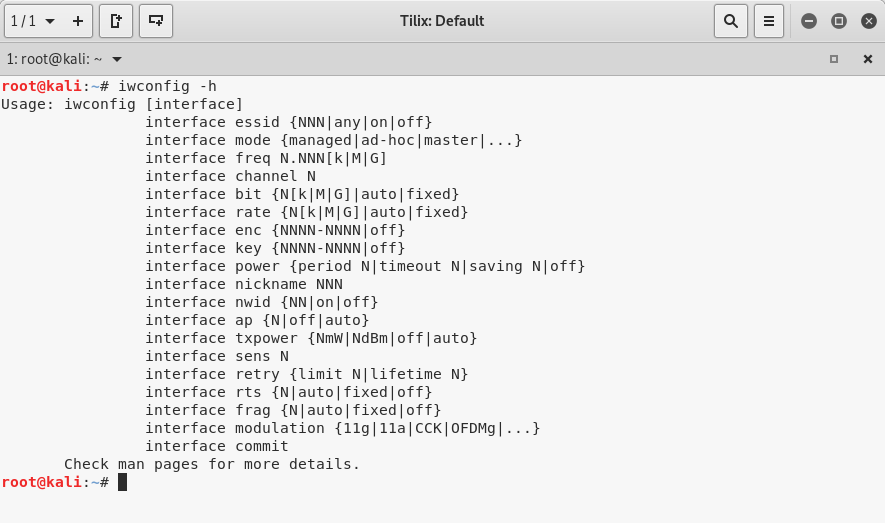Click the typed iwconfig -h command
This screenshot has height=523, width=885.
tap(167, 86)
